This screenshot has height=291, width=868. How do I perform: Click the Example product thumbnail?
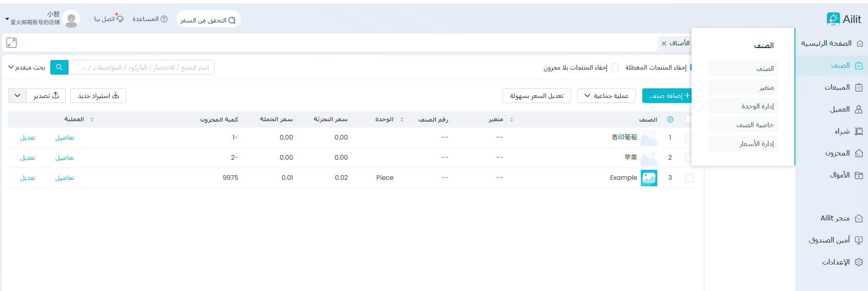point(649,178)
